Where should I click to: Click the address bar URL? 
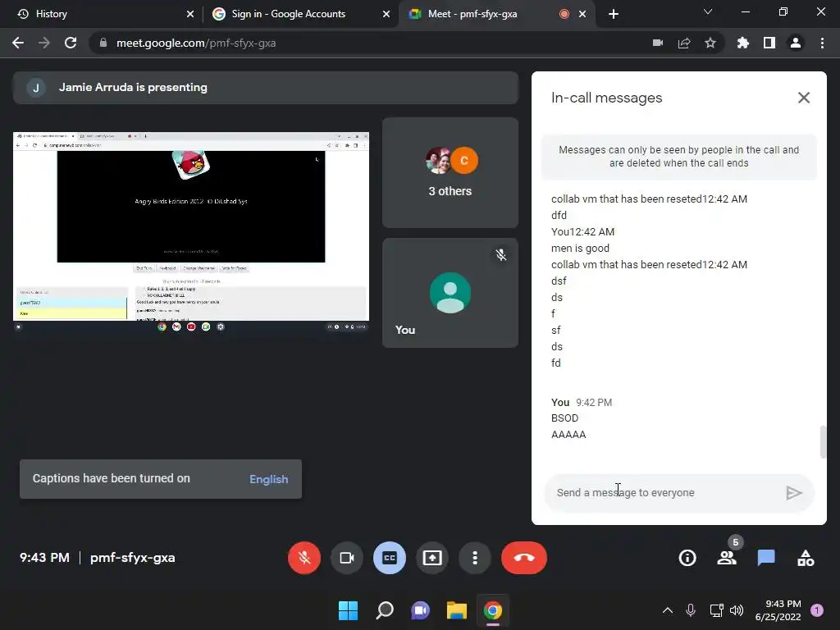coord(196,43)
